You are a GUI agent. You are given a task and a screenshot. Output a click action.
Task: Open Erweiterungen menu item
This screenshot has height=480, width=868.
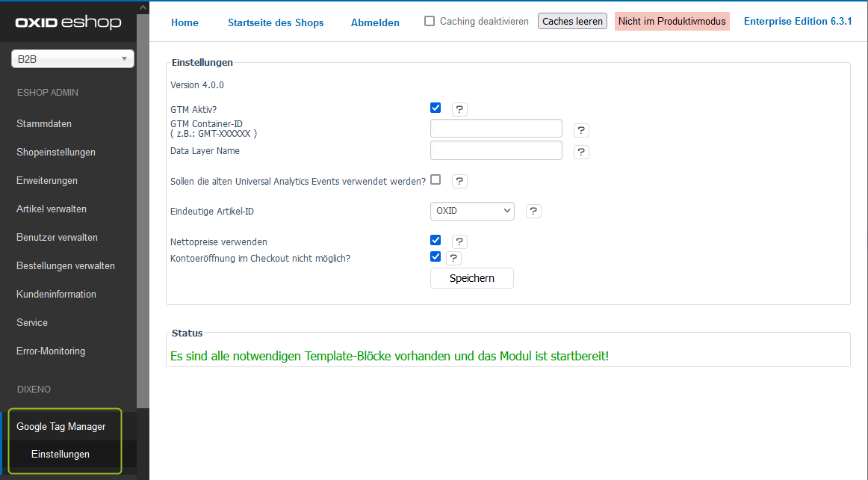click(47, 180)
